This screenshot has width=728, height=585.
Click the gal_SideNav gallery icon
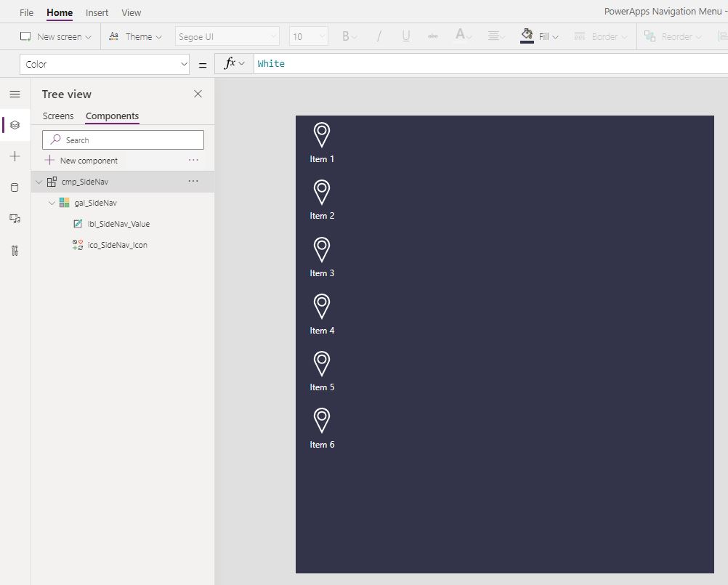[x=65, y=203]
